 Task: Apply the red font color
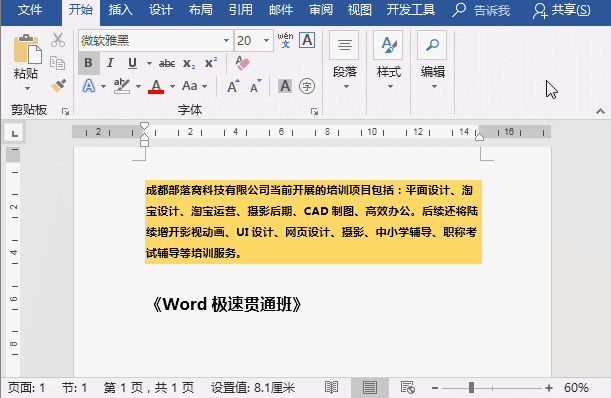coord(156,86)
